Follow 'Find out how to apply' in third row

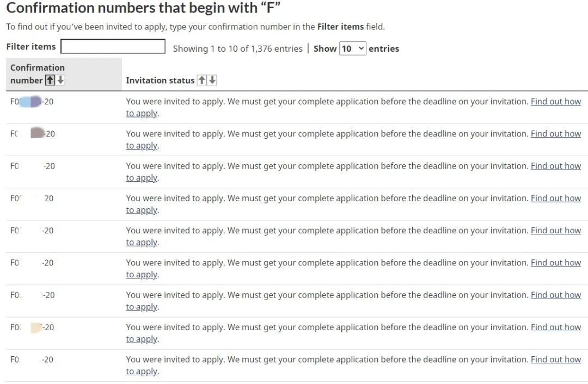click(556, 166)
